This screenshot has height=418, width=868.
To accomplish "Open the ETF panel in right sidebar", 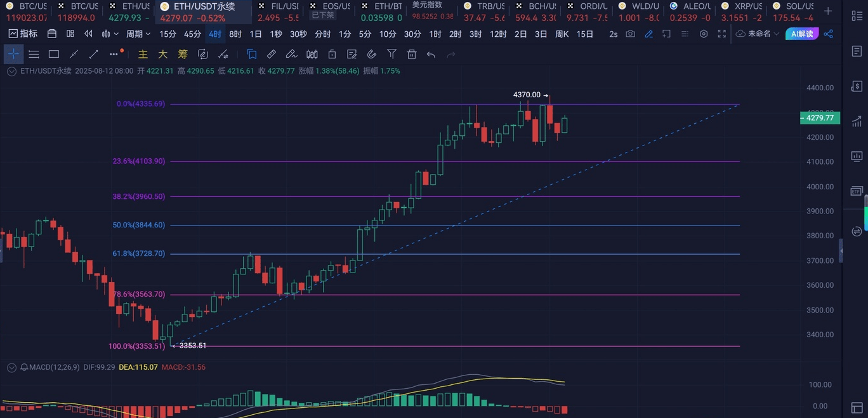I will [856, 191].
